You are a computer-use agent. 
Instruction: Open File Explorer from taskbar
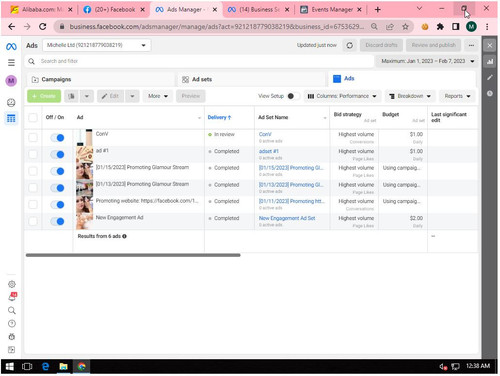(63, 367)
